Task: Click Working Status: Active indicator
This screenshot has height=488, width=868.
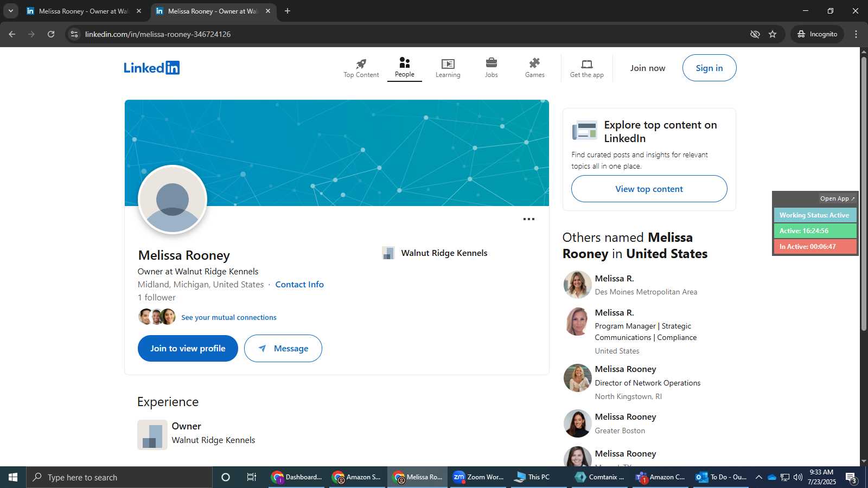Action: point(815,215)
